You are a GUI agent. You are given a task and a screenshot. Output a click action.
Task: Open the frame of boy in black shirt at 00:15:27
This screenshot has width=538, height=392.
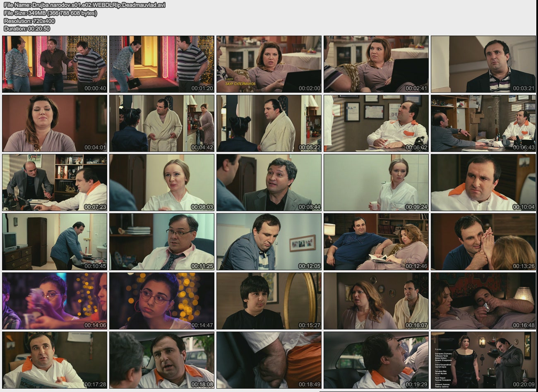point(269,301)
